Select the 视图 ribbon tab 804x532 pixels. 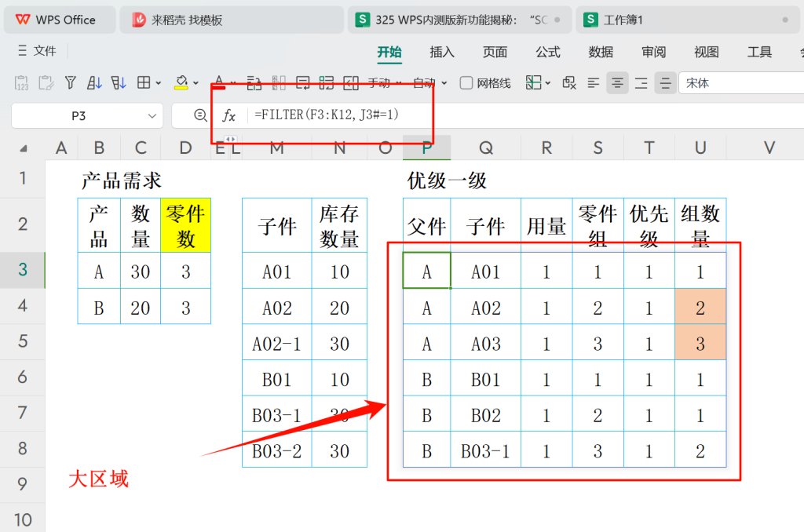pyautogui.click(x=706, y=52)
